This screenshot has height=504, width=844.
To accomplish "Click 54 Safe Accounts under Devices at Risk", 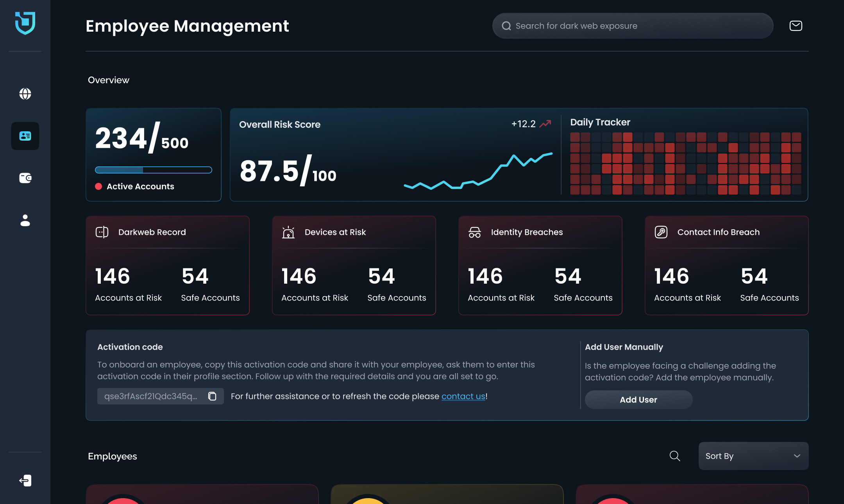I will click(x=397, y=284).
